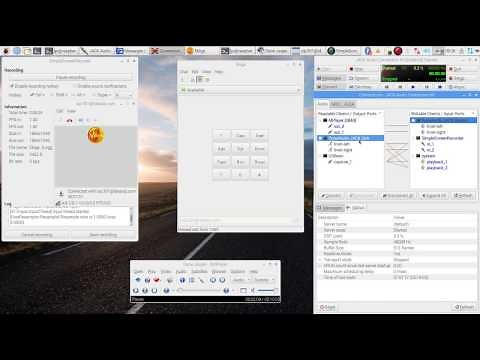The image size is (480, 360).
Task: Click Cancel recording button
Action: coord(37,235)
